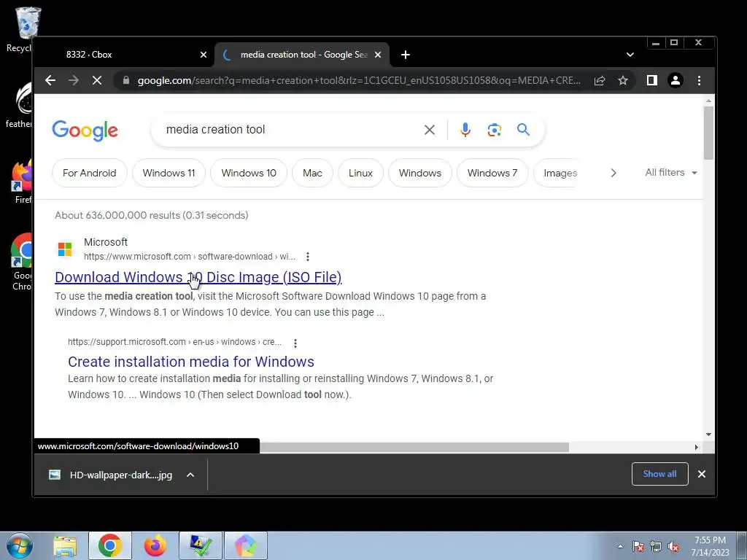Click the microsoft.com software-download URL breadcrumb
The width and height of the screenshot is (747, 560).
(x=189, y=257)
